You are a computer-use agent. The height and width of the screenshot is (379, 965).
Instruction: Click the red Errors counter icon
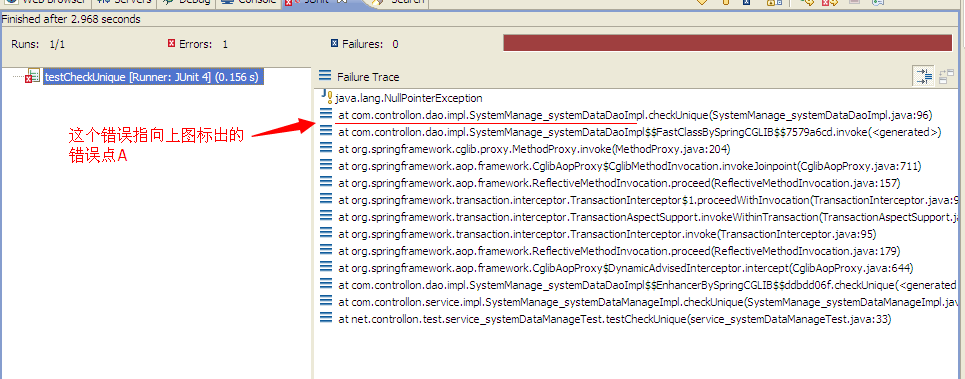coord(172,44)
